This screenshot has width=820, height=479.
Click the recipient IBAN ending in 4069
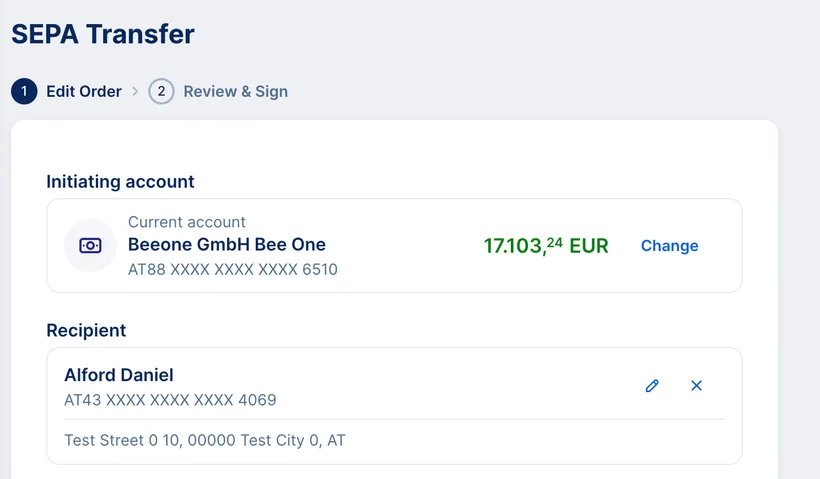tap(170, 400)
